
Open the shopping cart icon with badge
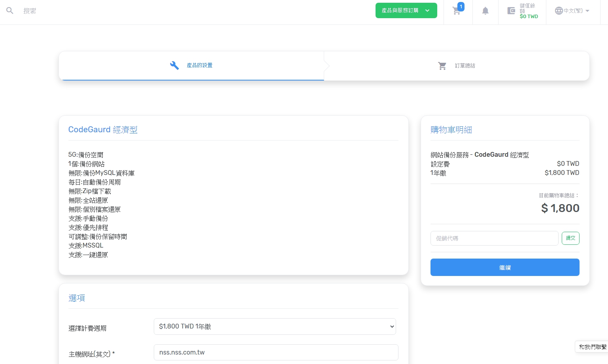tap(457, 10)
